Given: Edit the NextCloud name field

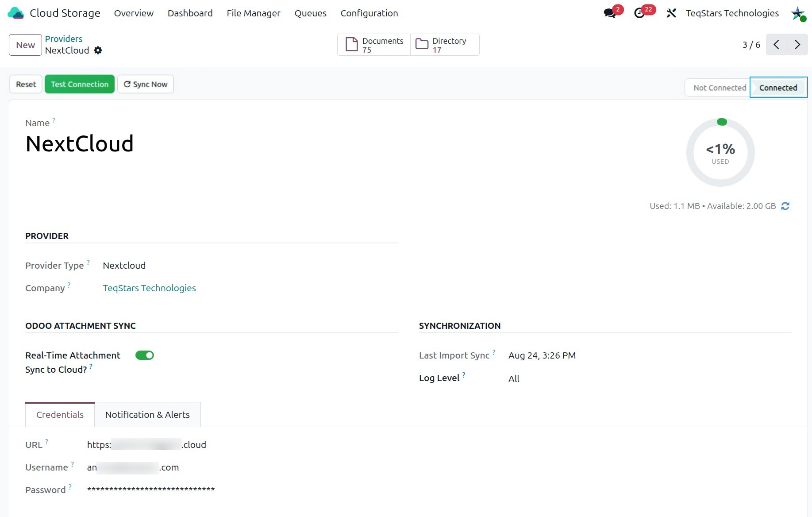Looking at the screenshot, I should click(80, 144).
